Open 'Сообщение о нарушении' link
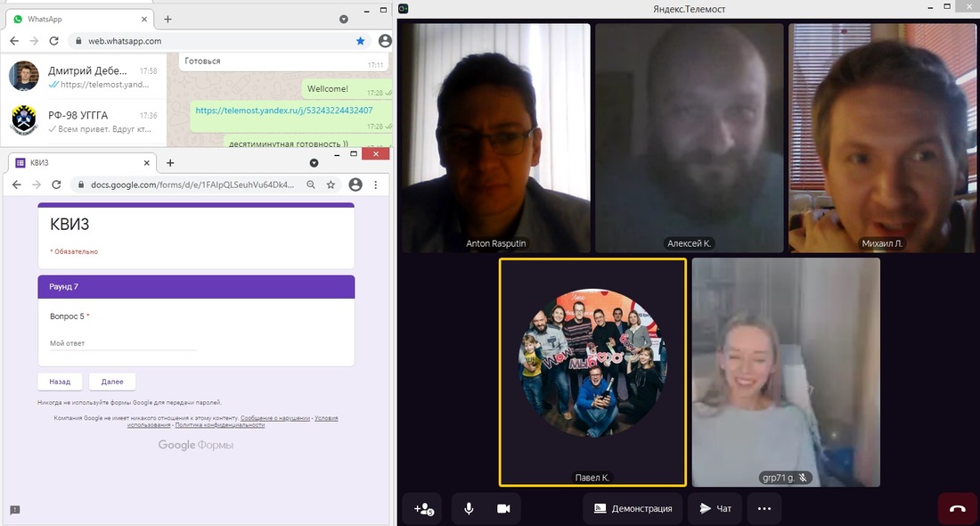The width and height of the screenshot is (980, 526). pyautogui.click(x=275, y=418)
